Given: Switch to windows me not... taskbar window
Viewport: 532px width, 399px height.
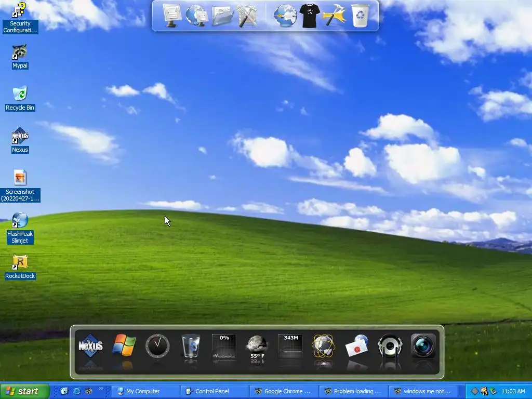Looking at the screenshot, I should pos(422,391).
